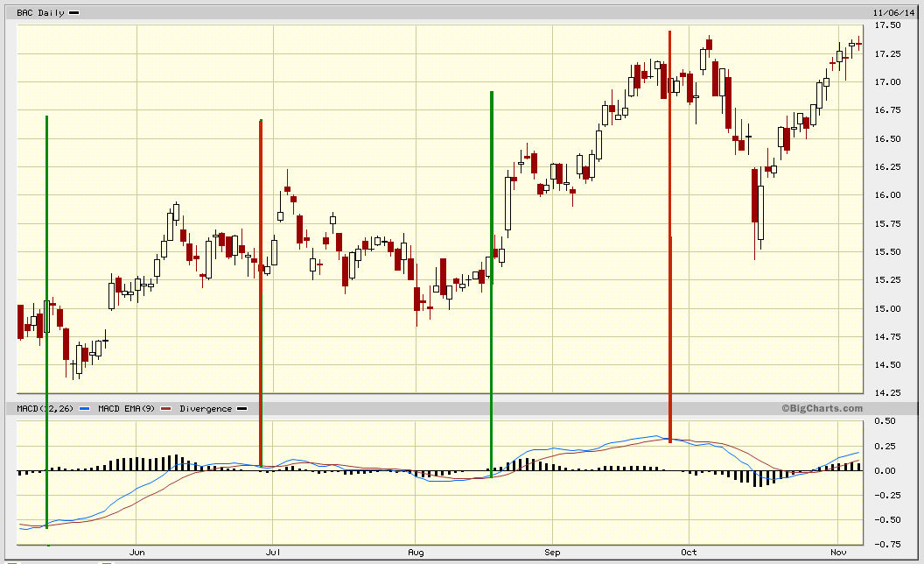Click the 0.50 MACD axis label
924x564 pixels.
tap(885, 421)
